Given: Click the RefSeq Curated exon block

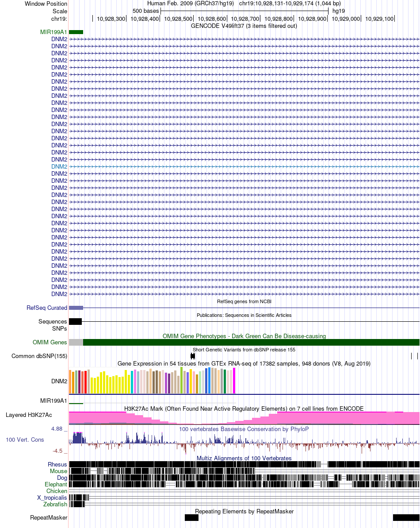Looking at the screenshot, I should pos(76,308).
